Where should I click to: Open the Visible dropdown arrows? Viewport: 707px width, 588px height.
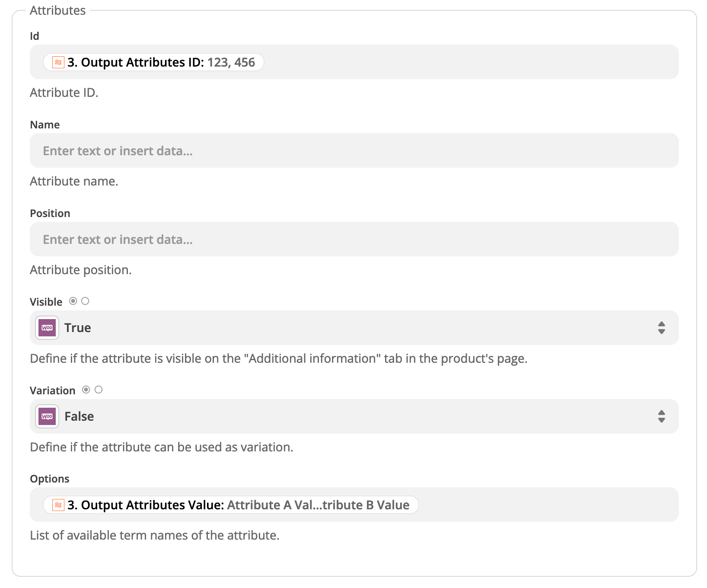pyautogui.click(x=661, y=328)
